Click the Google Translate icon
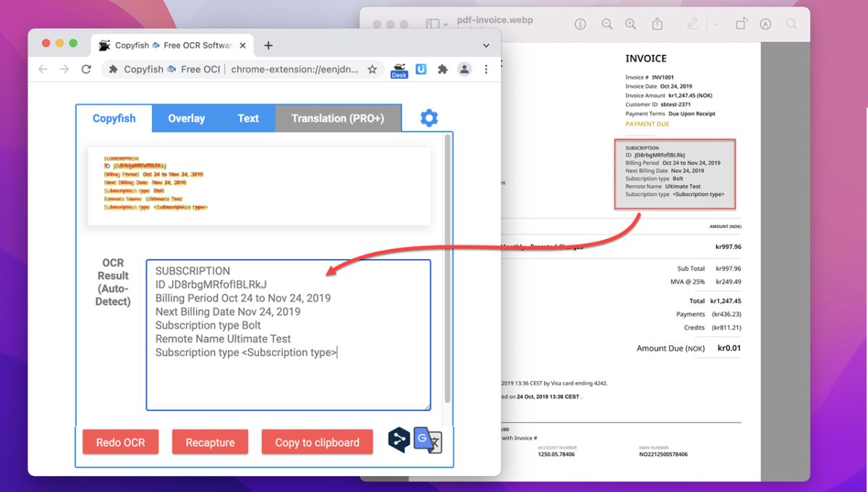The image size is (868, 492). pos(427,440)
